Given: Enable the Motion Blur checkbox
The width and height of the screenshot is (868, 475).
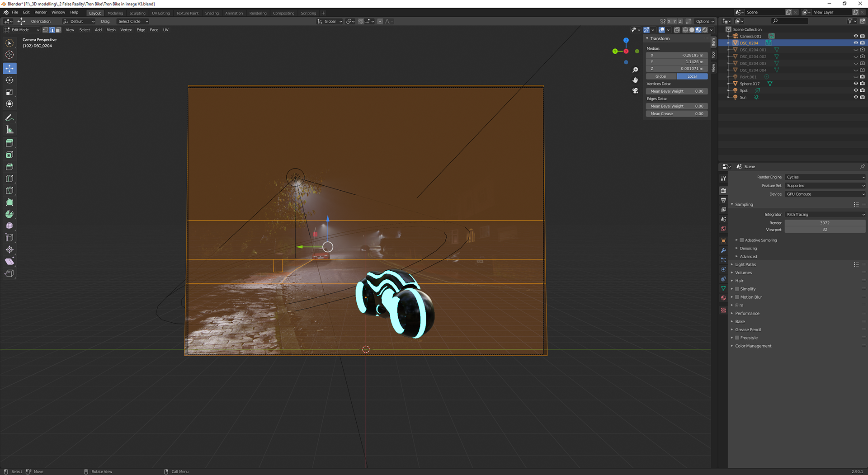Looking at the screenshot, I should click(x=737, y=297).
